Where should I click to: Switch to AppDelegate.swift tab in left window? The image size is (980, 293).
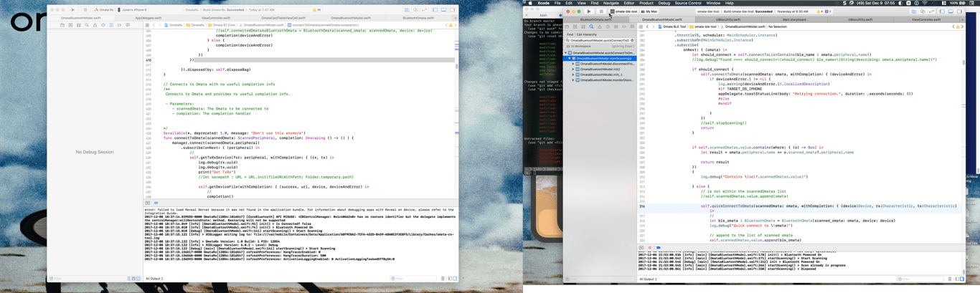[149, 18]
